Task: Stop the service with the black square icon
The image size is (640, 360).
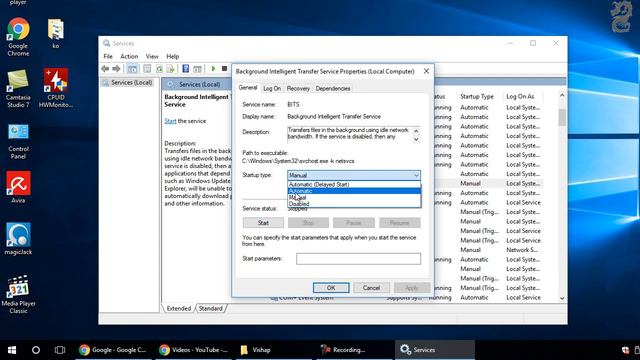Action: click(224, 69)
